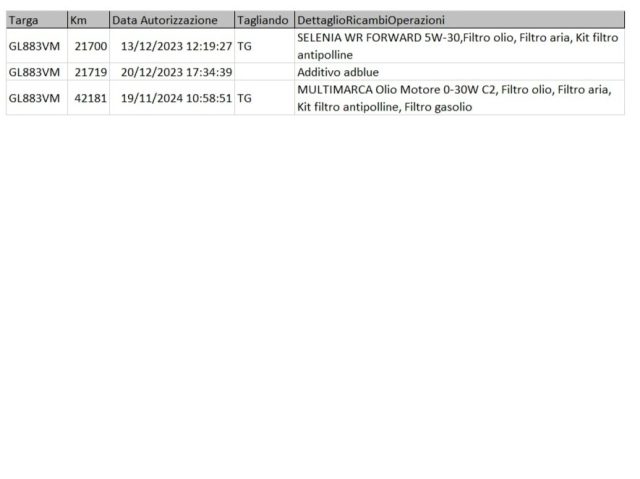Select the DettaglioRicambiOperazioni column header
This screenshot has width=640, height=479.
[x=460, y=20]
